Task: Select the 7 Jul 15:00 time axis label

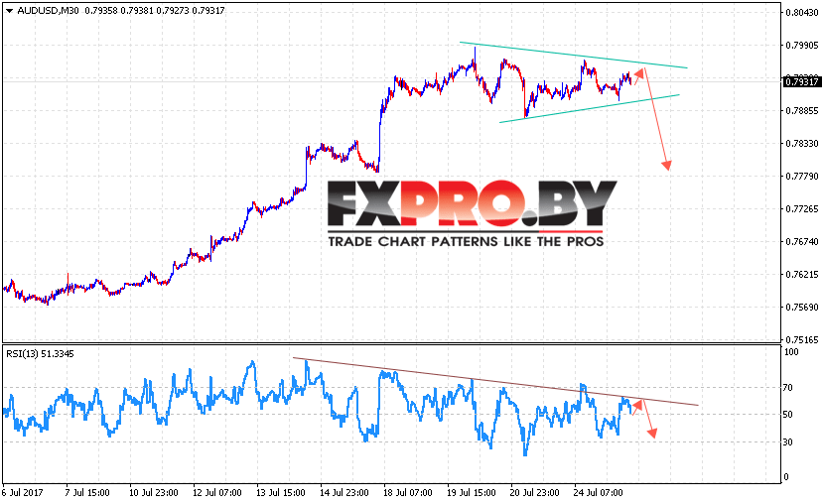Action: (x=87, y=492)
